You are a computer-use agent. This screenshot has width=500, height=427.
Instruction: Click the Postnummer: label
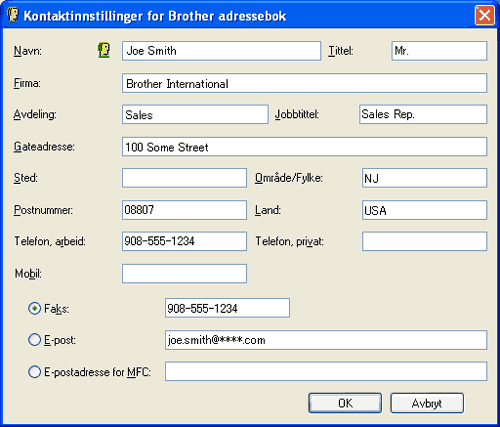(43, 210)
